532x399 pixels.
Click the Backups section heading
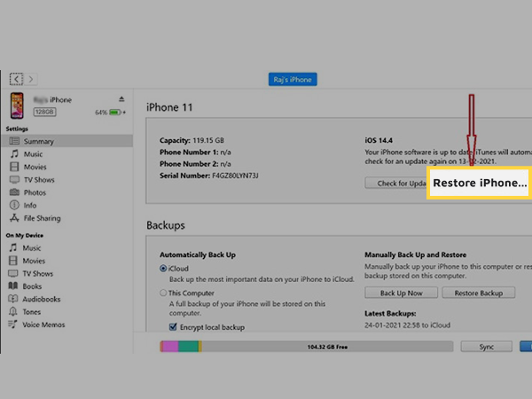[166, 225]
